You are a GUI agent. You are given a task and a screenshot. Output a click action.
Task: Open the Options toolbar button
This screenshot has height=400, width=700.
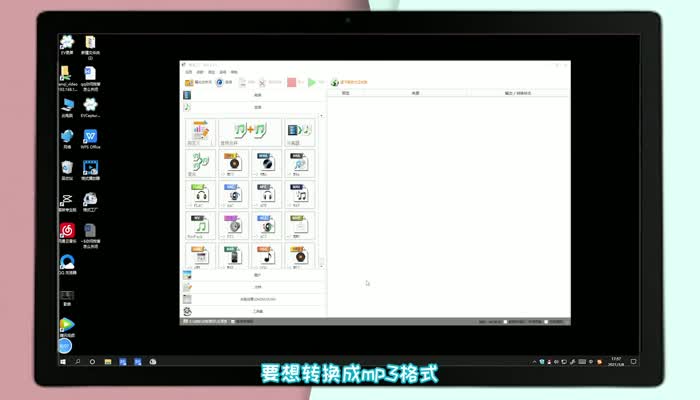[x=224, y=82]
